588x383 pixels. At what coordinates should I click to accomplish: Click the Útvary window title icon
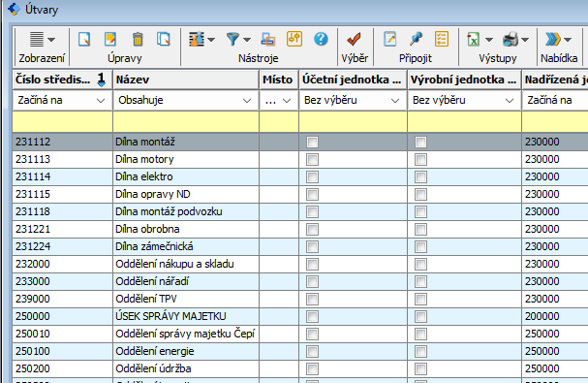coord(14,9)
